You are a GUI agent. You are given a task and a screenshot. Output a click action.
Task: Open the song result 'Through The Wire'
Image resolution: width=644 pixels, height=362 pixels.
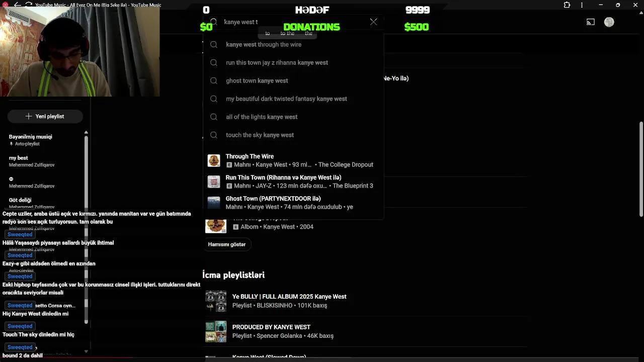[x=293, y=160]
